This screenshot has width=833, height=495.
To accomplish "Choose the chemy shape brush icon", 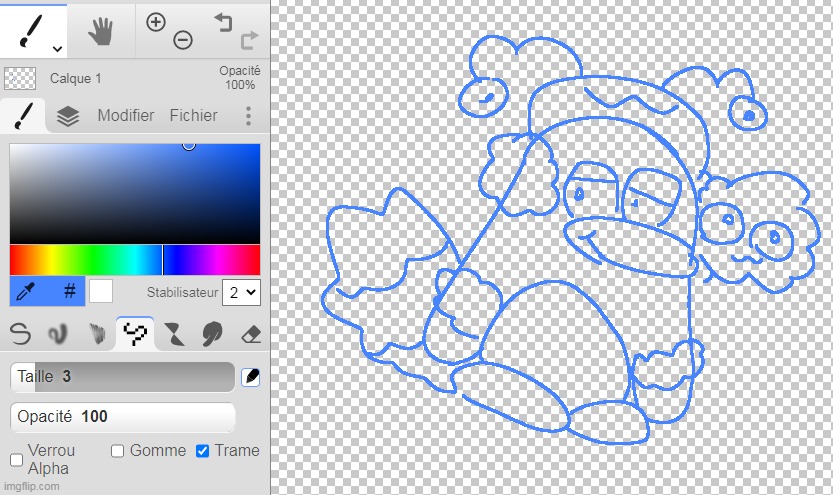I will pyautogui.click(x=174, y=334).
